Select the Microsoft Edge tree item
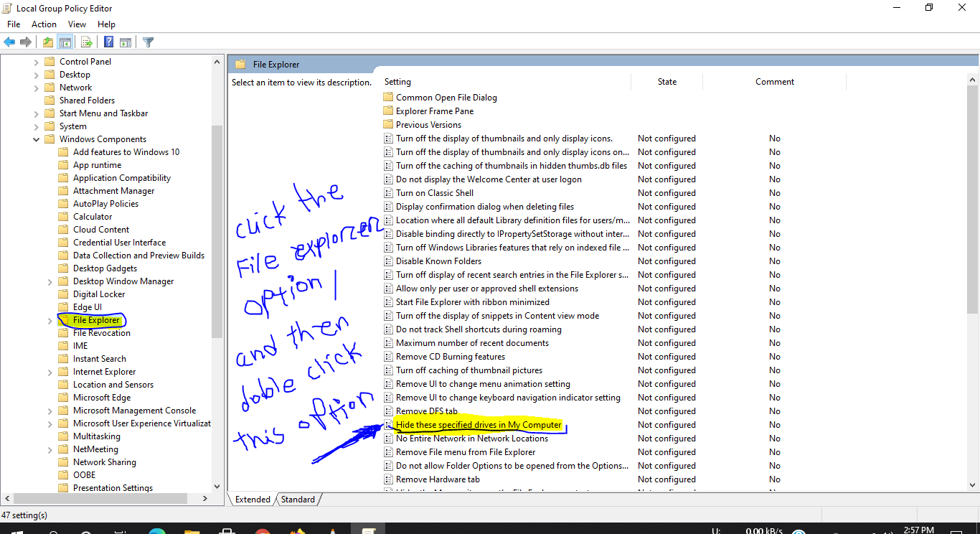The image size is (980, 534). [102, 397]
